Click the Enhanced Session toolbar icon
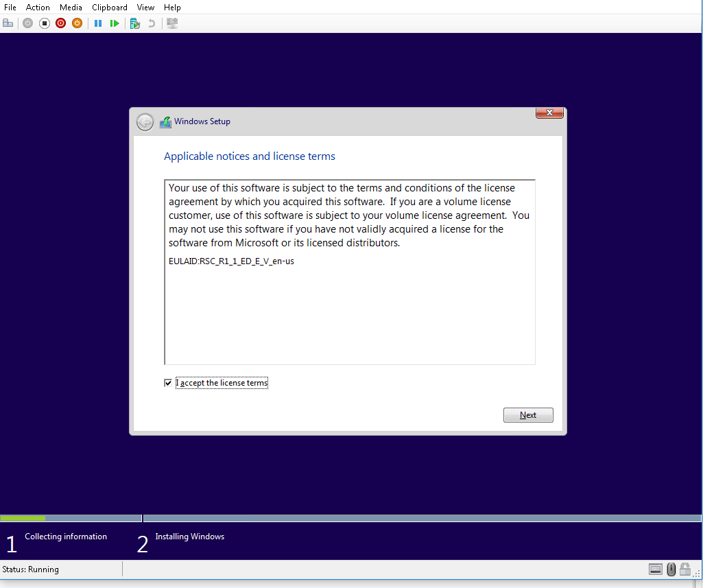 point(172,23)
